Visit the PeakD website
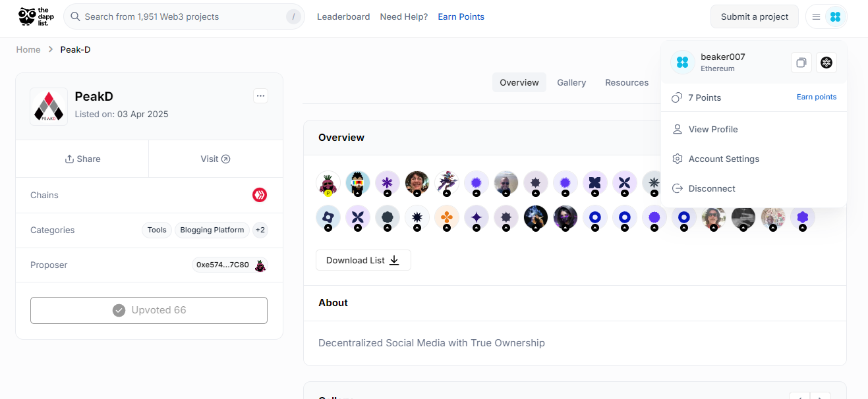Screen dimensions: 868x399 coord(216,159)
